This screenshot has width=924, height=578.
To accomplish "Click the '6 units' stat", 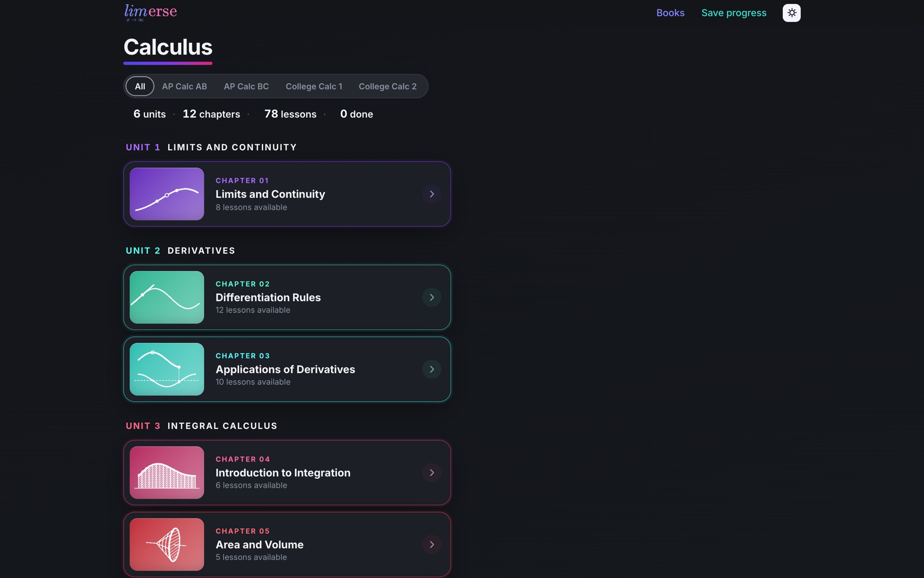I will coord(149,114).
